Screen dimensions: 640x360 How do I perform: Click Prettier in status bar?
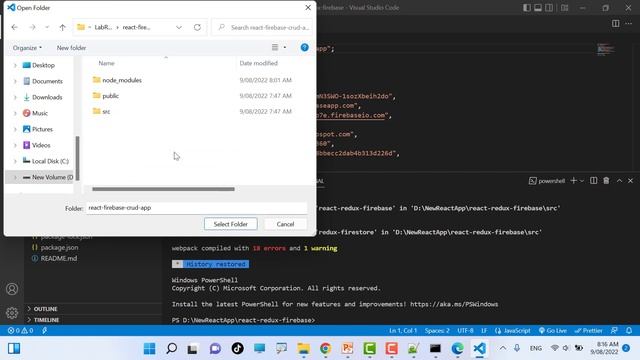589,331
